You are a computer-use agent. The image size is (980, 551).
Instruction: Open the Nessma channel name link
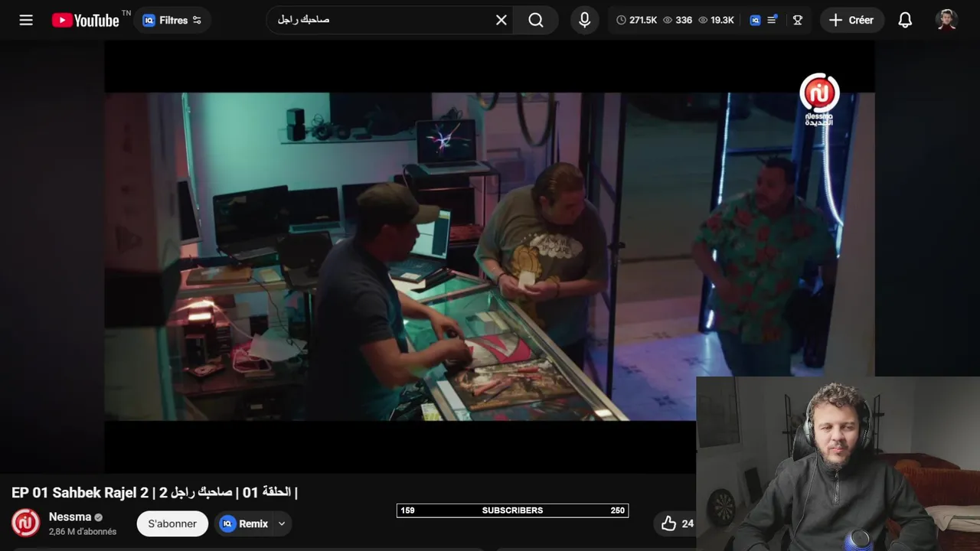(70, 517)
